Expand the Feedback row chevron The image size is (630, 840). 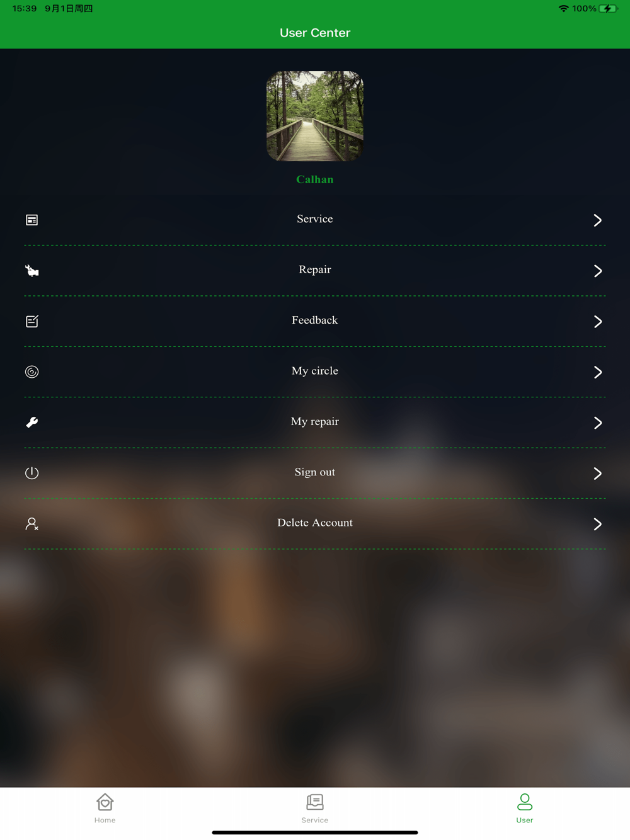tap(597, 321)
